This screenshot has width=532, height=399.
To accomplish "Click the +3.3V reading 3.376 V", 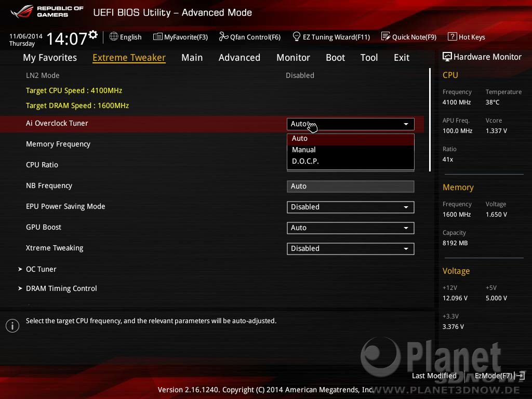I will [x=453, y=327].
